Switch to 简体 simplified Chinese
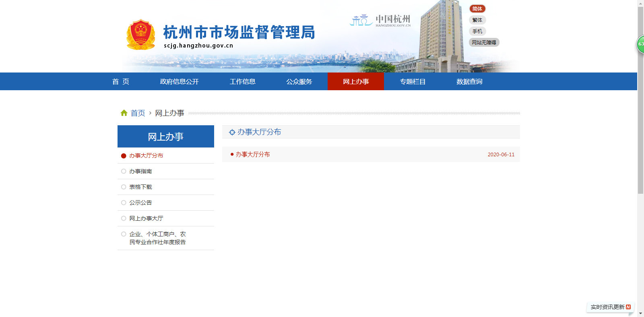This screenshot has height=317, width=644. click(x=477, y=9)
